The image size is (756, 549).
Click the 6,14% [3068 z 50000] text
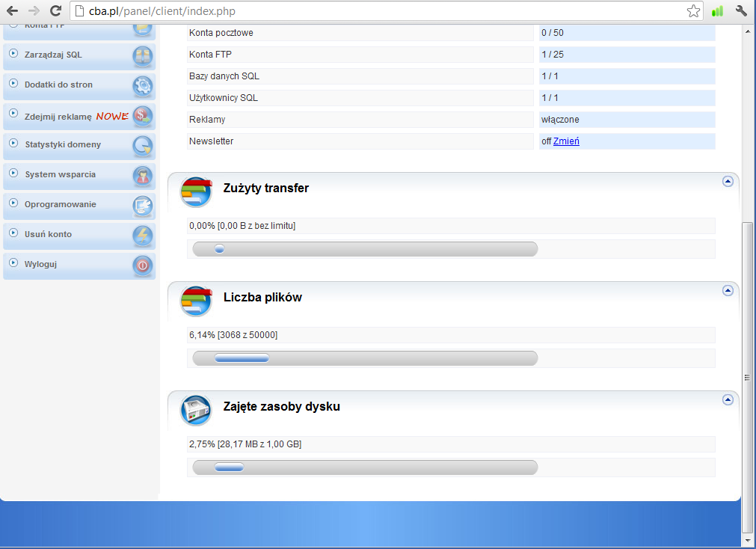(x=233, y=335)
